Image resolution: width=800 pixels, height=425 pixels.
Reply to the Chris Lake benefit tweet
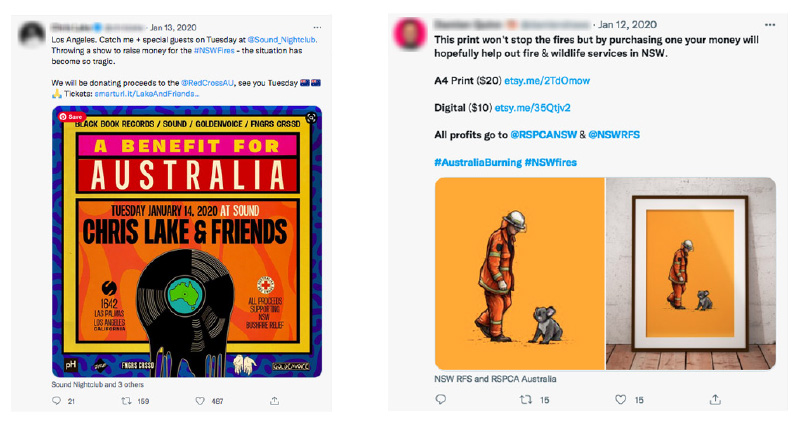(57, 401)
